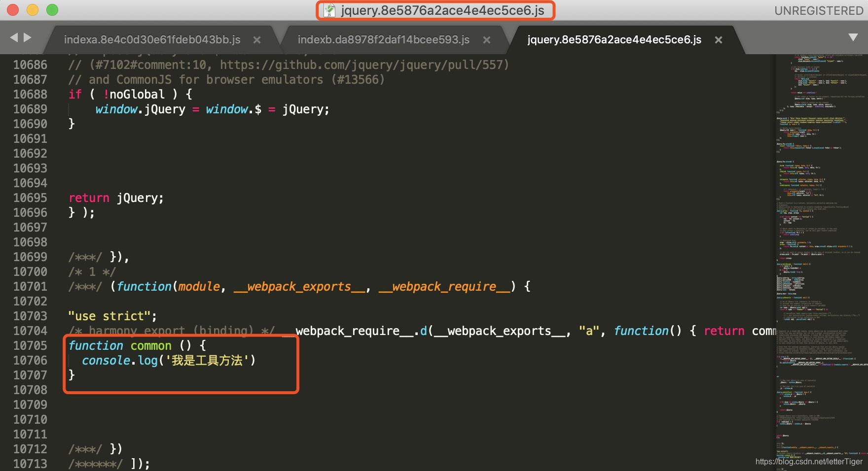
Task: Click 'function common' declaration
Action: (x=120, y=345)
